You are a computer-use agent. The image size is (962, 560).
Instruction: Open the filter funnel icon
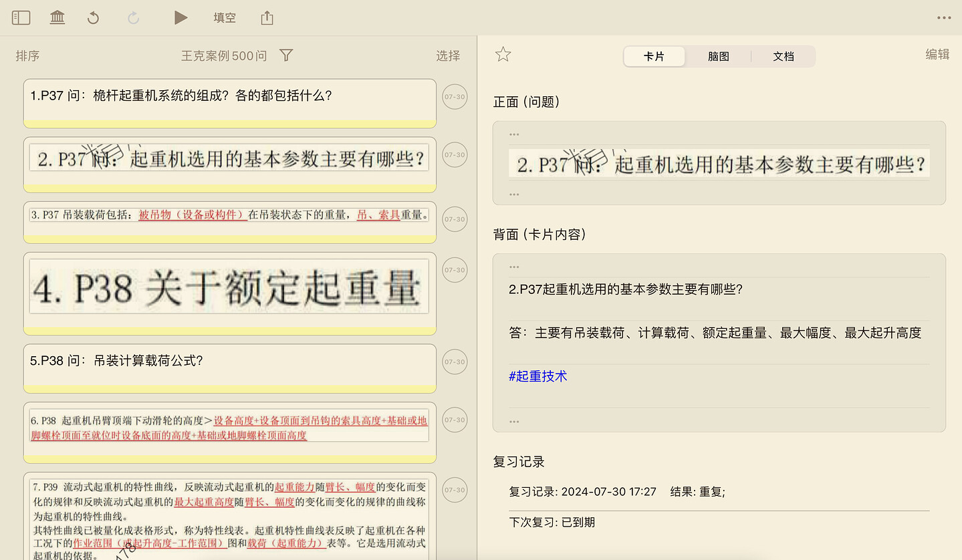tap(286, 55)
